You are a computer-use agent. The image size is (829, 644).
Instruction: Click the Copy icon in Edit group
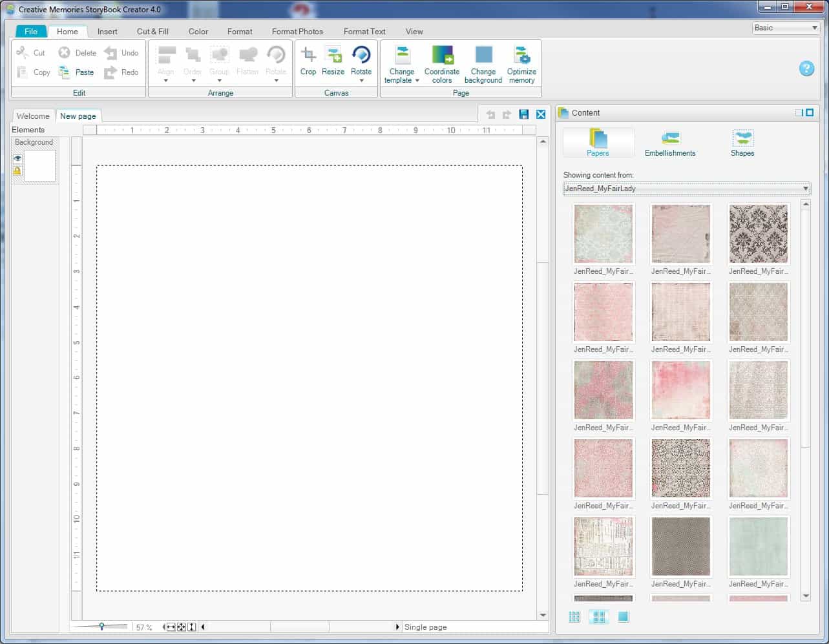pos(23,72)
